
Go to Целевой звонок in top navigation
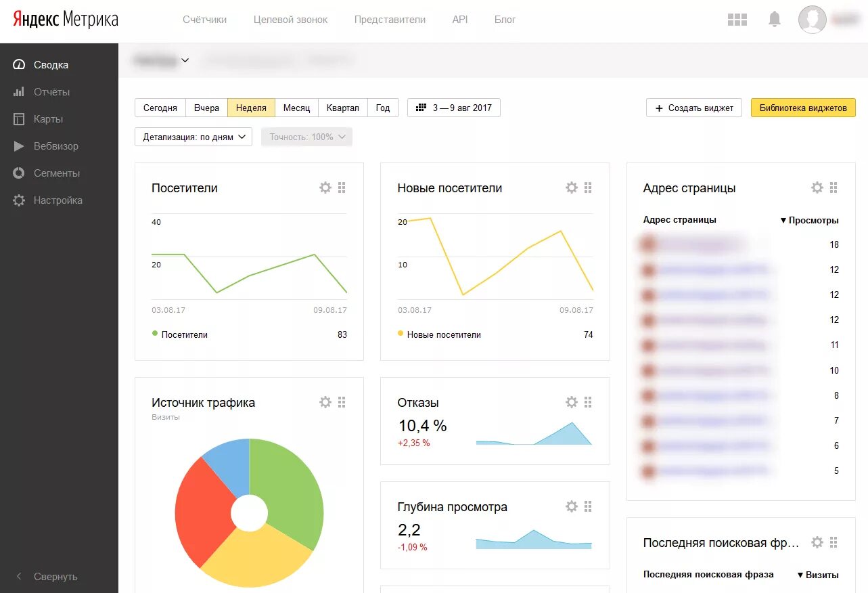tap(291, 20)
